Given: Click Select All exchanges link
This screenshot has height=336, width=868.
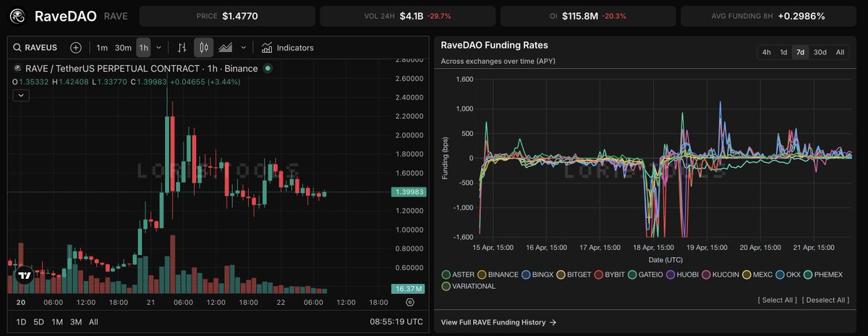Looking at the screenshot, I should (778, 300).
